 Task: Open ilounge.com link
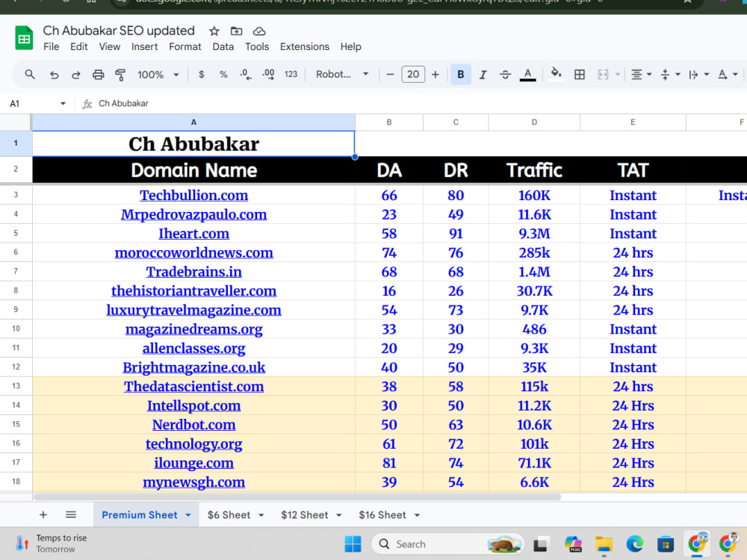(x=193, y=462)
